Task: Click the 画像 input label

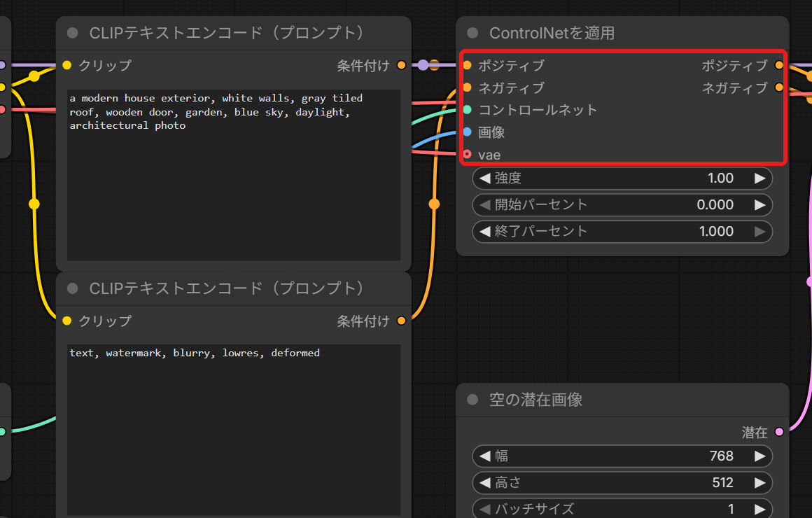Action: [x=491, y=132]
